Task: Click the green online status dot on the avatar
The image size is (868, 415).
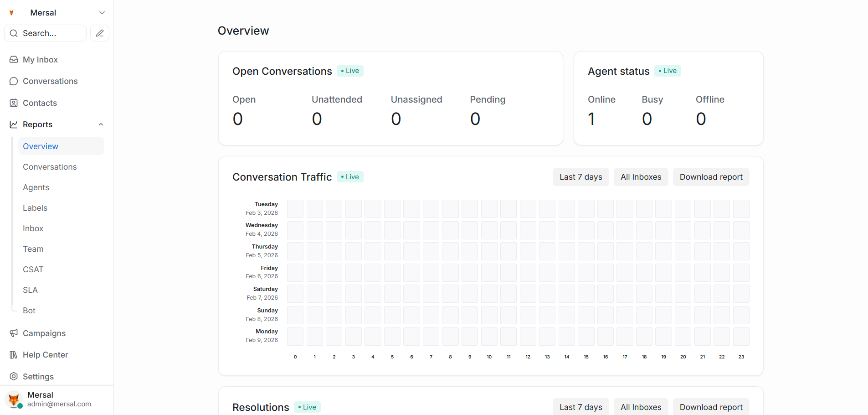Action: tap(19, 406)
